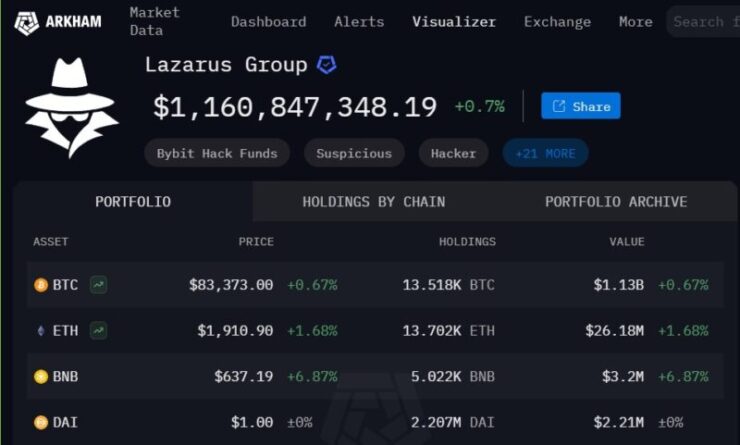Open the BTC price chart icon

99,285
